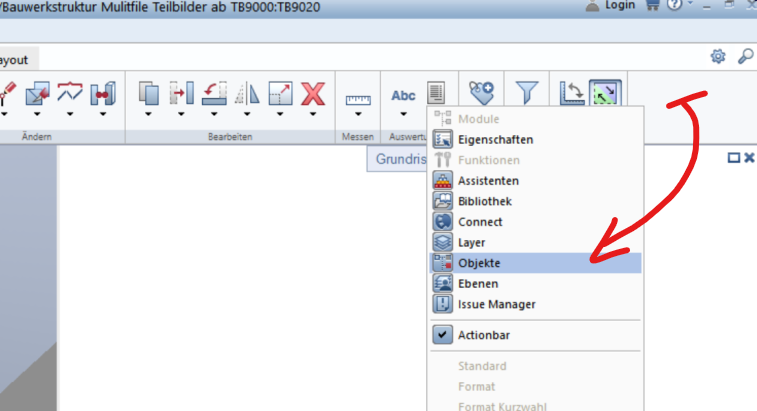Maximize the Grundriss viewport window
Image resolution: width=757 pixels, height=411 pixels.
click(x=734, y=158)
